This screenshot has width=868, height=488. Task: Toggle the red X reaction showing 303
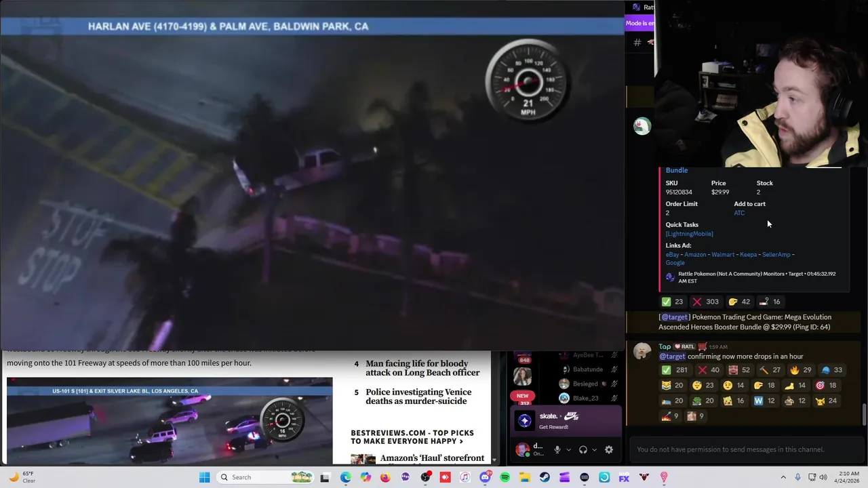(705, 302)
